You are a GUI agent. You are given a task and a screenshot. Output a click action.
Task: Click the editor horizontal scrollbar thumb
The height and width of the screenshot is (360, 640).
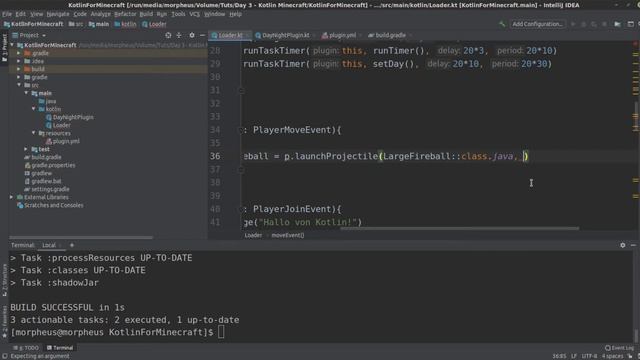tap(460, 229)
